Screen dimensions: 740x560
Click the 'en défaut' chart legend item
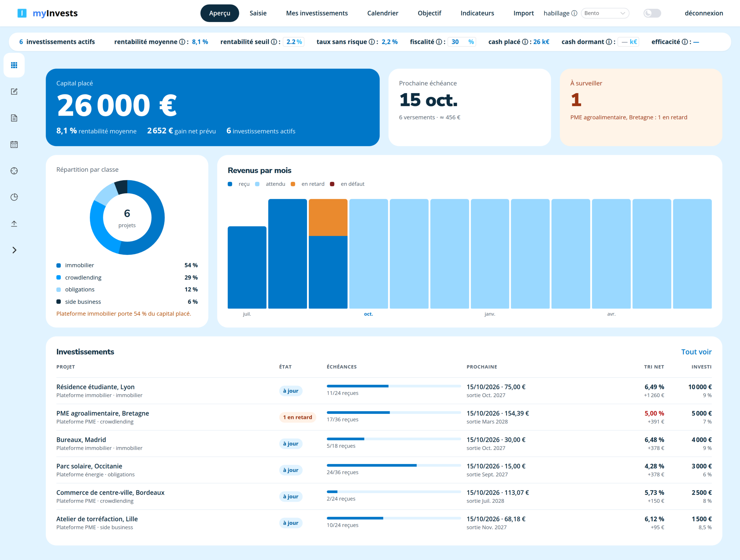click(x=347, y=184)
